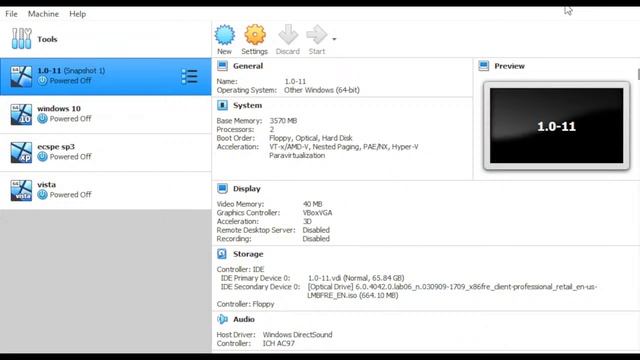Open the System settings heading link
The width and height of the screenshot is (640, 360).
(x=247, y=105)
